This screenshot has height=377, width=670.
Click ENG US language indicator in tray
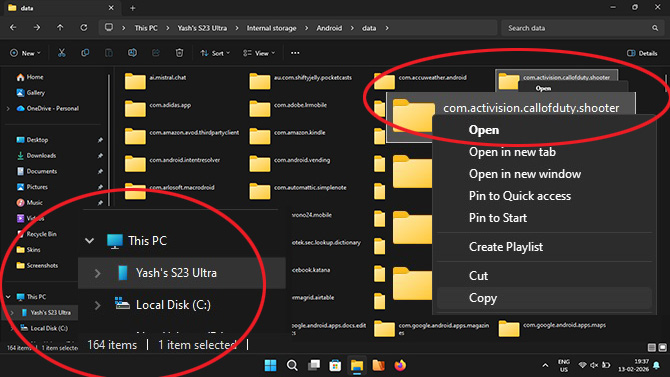564,365
